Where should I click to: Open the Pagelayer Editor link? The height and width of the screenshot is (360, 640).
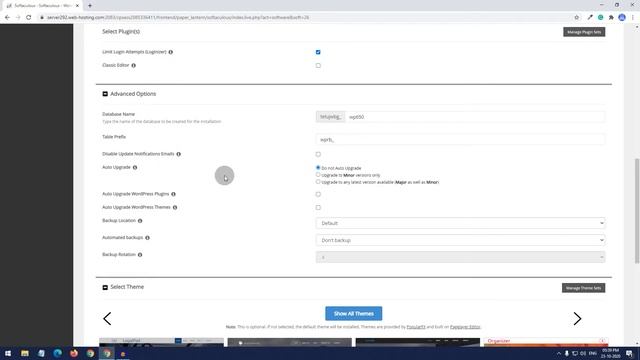(465, 327)
